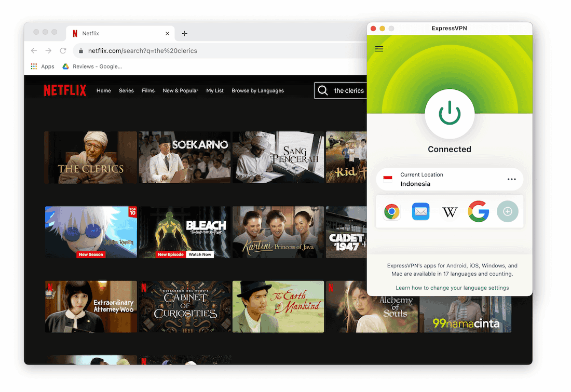Open the Films menu item
This screenshot has height=392, width=571.
[x=148, y=91]
